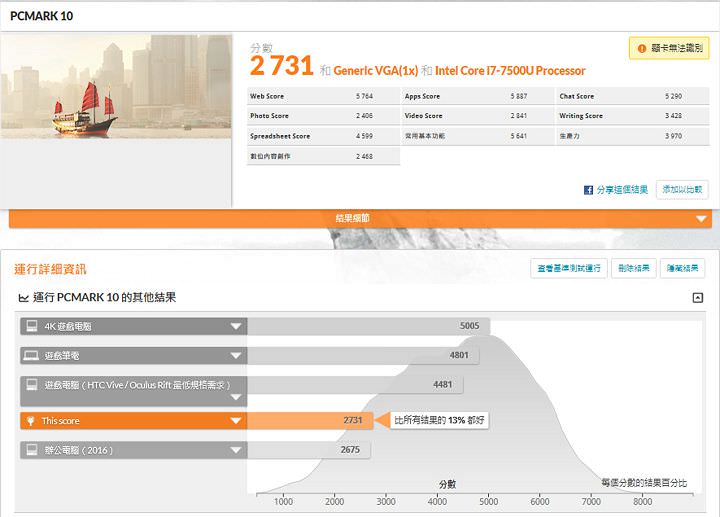Click the 4K gaming PC monitor icon

[x=32, y=326]
